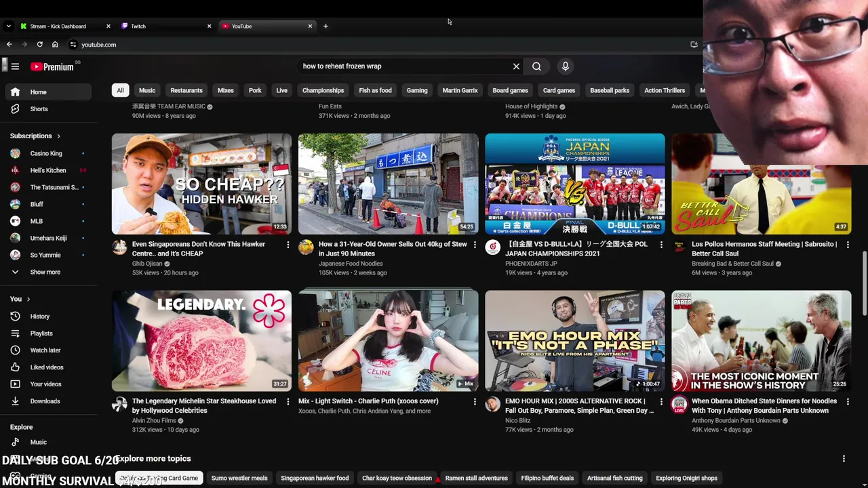
Task: Select the Fish as food filter chip
Action: click(x=375, y=90)
